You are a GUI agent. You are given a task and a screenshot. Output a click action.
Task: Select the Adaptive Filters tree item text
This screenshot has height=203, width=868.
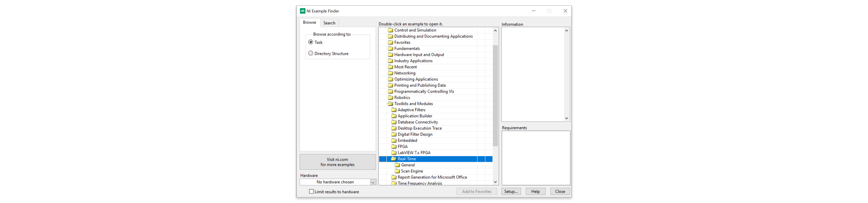411,110
